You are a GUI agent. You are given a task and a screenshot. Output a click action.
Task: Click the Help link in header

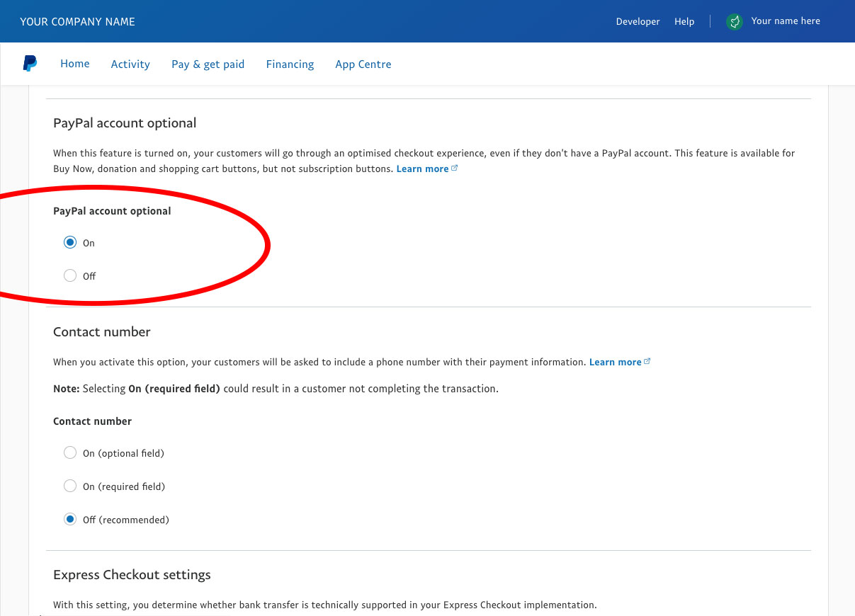[x=684, y=22]
